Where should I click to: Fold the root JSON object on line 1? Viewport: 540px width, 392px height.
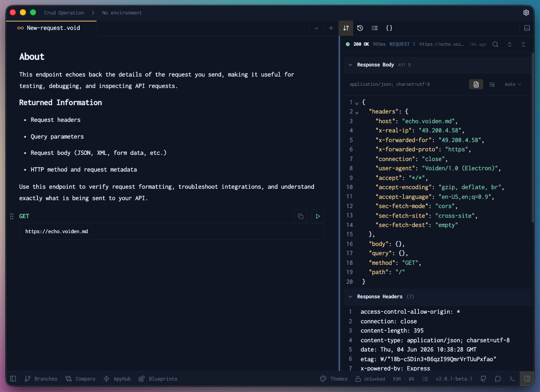tap(357, 103)
